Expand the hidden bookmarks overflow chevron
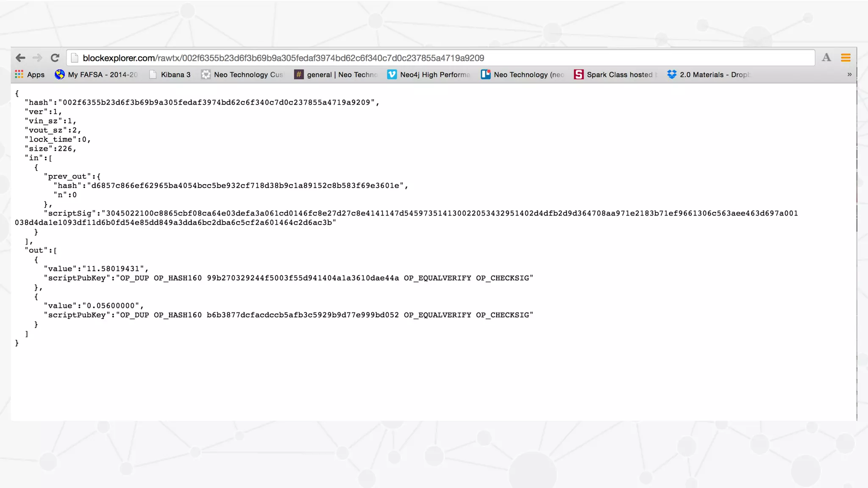 [x=849, y=75]
